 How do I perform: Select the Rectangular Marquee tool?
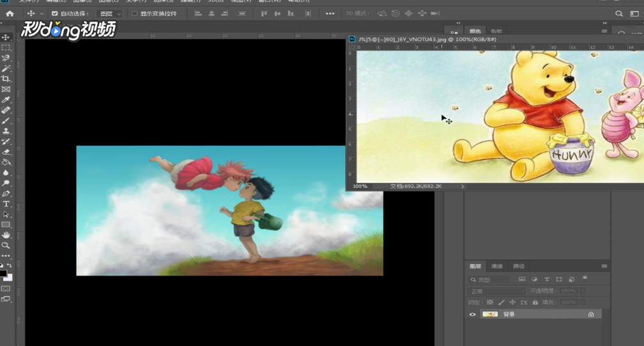(x=6, y=48)
